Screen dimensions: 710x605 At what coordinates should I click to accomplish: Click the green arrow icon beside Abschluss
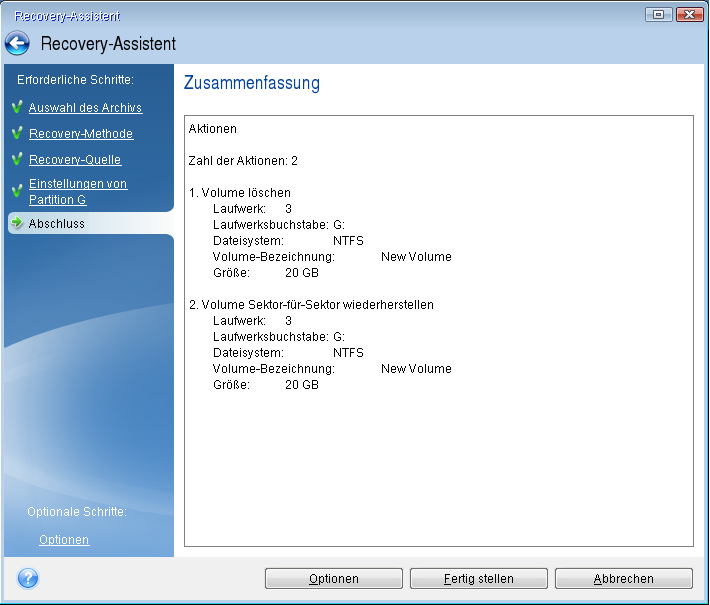(17, 224)
